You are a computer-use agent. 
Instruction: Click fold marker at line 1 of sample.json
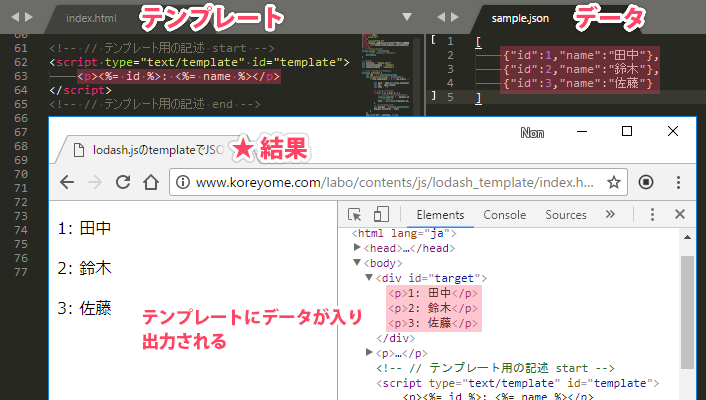point(433,40)
